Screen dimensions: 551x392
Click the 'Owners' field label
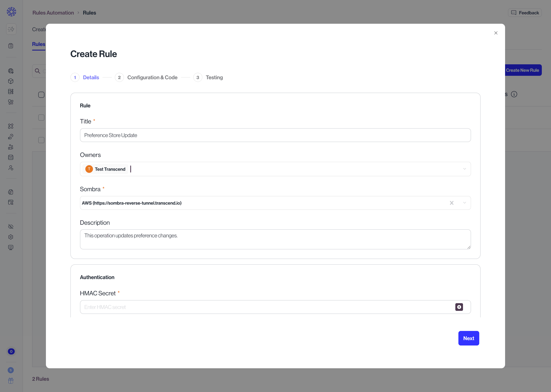[90, 155]
